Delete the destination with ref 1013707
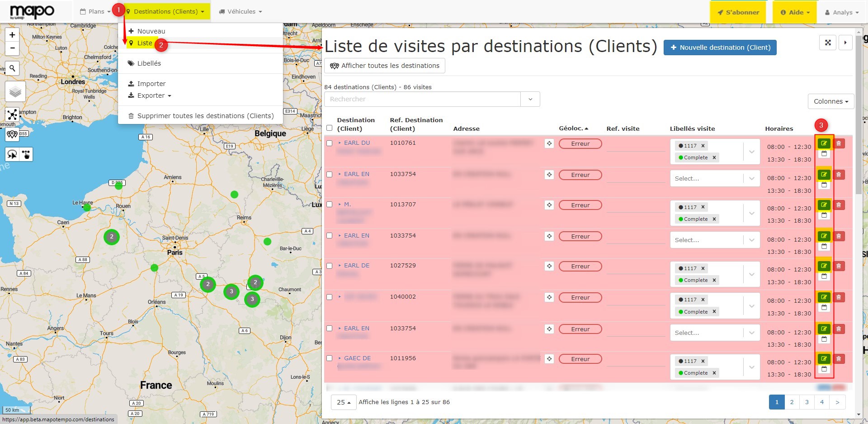 839,205
